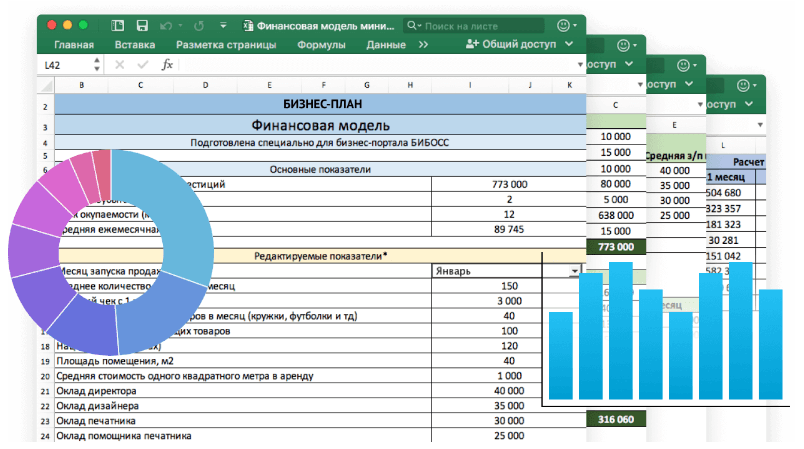
Task: Select the cell with value 89 745
Action: tap(509, 229)
